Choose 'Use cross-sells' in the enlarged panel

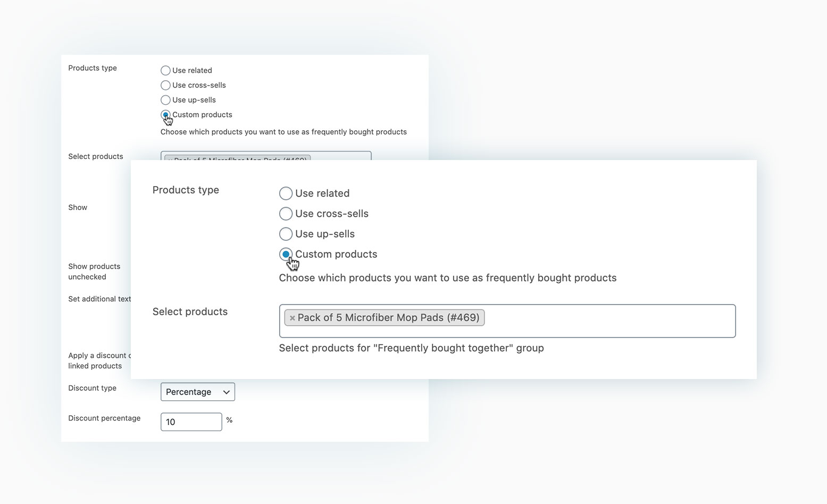click(286, 214)
